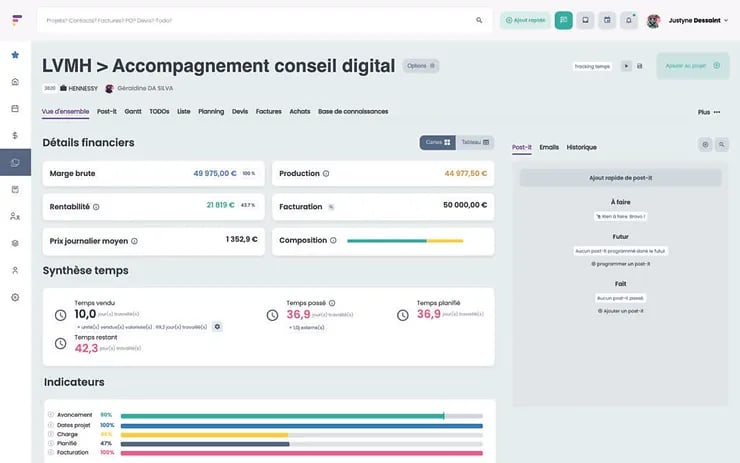The height and width of the screenshot is (463, 740).
Task: Click Justyne Dessaint avatar picture
Action: click(x=654, y=21)
